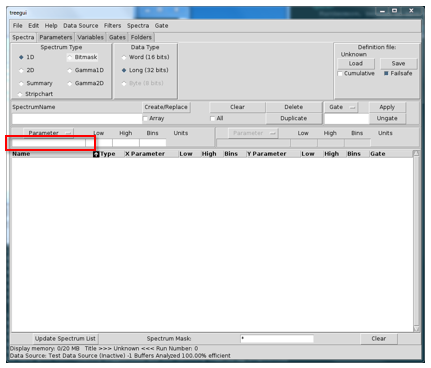The height and width of the screenshot is (368, 431).
Task: Click the gate name input field
Action: (347, 119)
